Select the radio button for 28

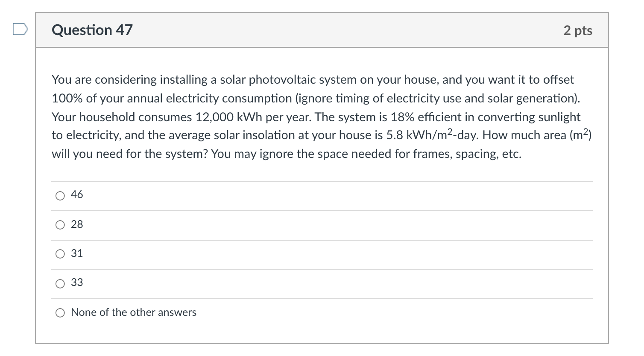[60, 225]
